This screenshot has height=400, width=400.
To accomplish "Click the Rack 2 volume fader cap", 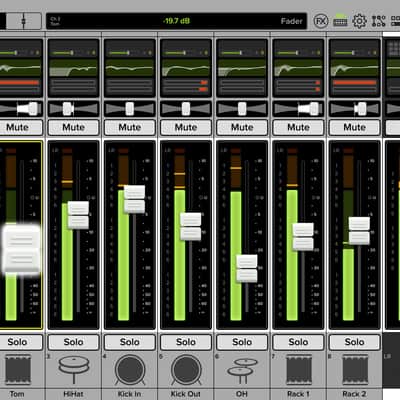I will pyautogui.click(x=359, y=231).
